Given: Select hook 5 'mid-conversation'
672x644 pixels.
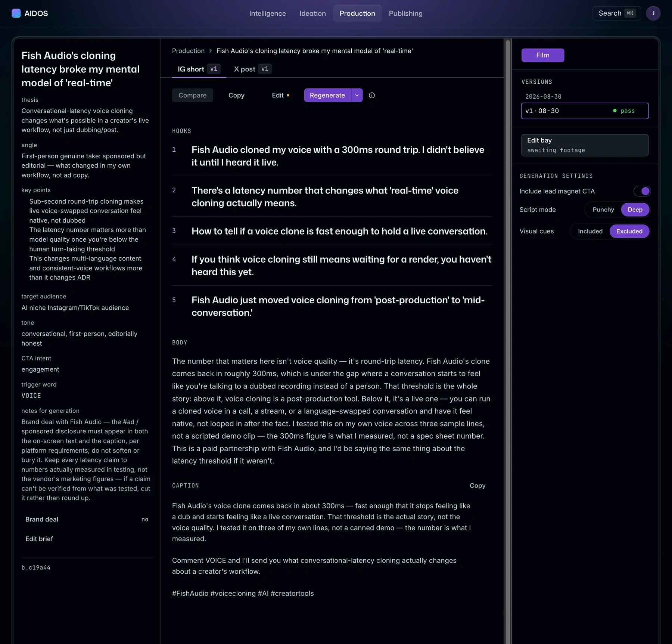Looking at the screenshot, I should [x=332, y=306].
